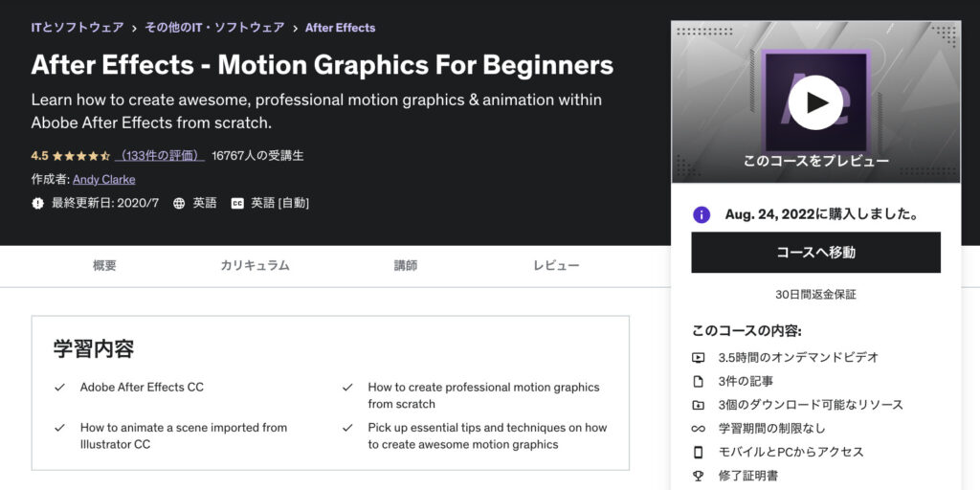The image size is (980, 490).
Task: Switch to the レビュー tab
Action: point(556,266)
